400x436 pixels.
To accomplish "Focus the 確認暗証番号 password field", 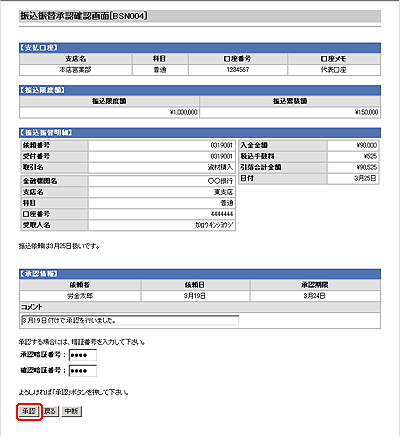I will [x=83, y=371].
